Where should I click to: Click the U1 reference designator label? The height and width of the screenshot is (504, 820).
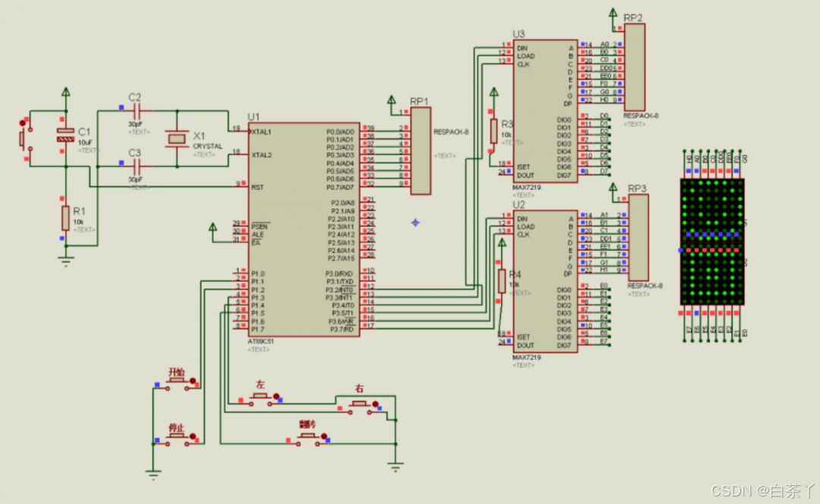point(253,117)
